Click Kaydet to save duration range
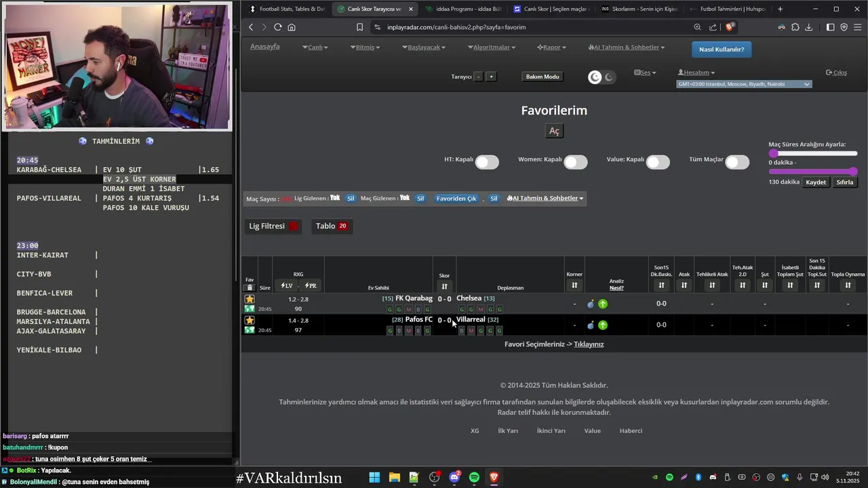 pyautogui.click(x=816, y=182)
